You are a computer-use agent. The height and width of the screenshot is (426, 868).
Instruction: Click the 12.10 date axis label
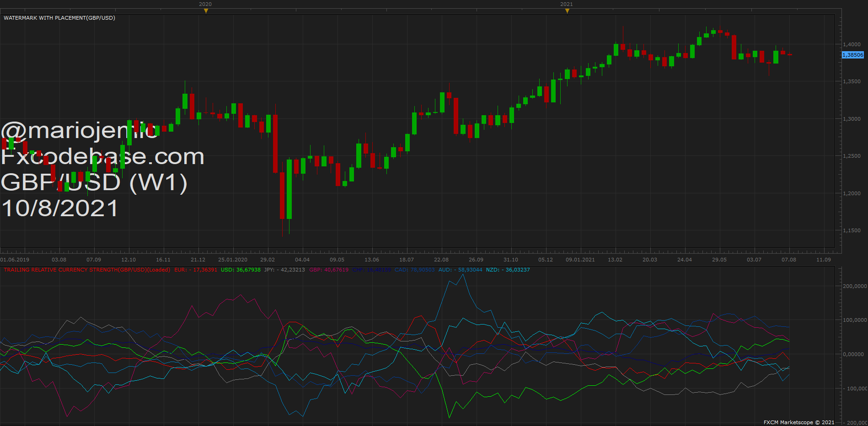tap(129, 260)
